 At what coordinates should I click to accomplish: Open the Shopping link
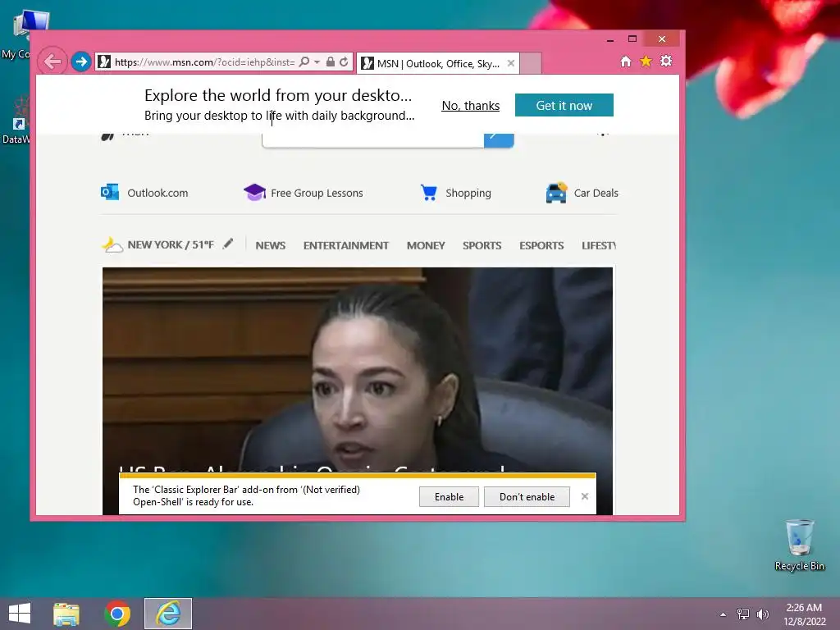[x=468, y=193]
